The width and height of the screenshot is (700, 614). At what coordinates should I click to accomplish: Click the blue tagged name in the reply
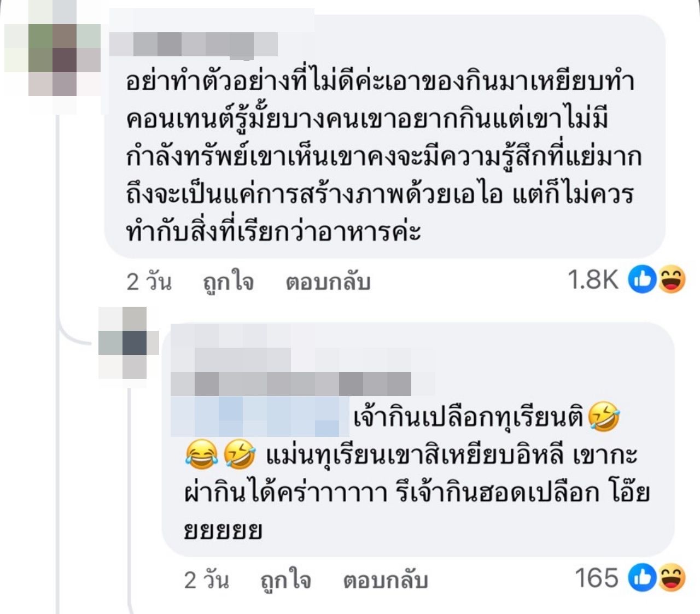(260, 417)
